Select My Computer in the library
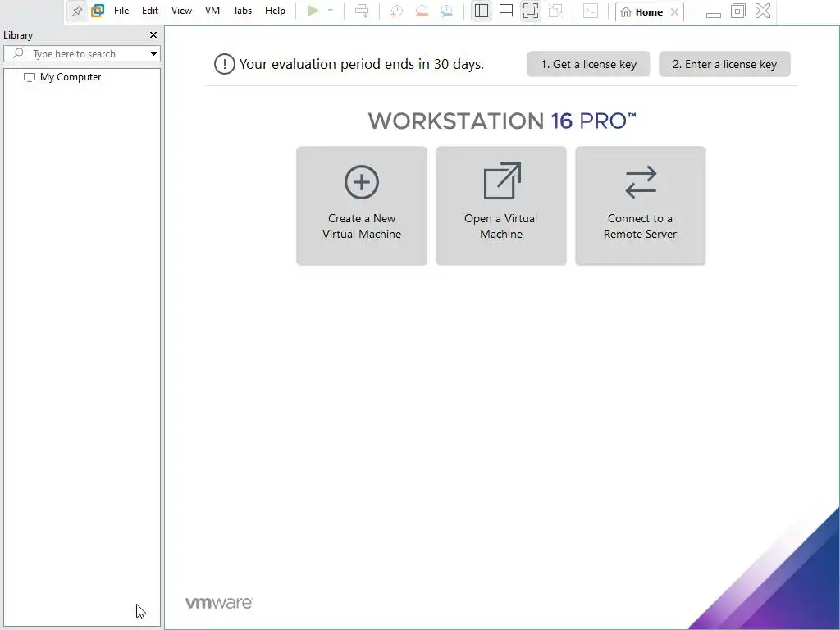840x630 pixels. [71, 77]
